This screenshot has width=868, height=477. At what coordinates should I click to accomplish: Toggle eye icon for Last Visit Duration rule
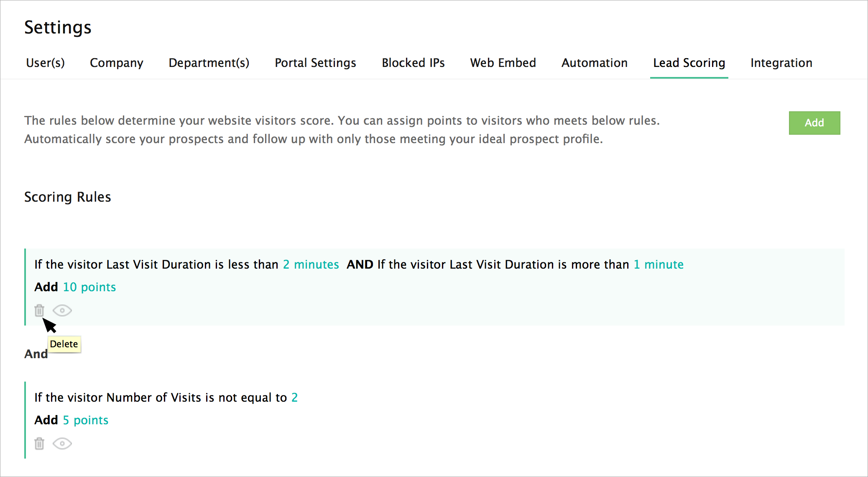click(x=62, y=310)
